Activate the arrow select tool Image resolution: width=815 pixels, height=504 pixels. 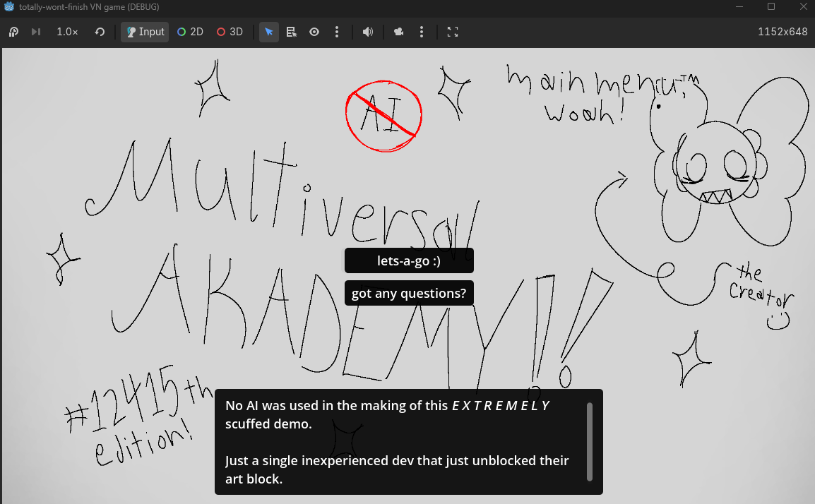click(x=269, y=32)
